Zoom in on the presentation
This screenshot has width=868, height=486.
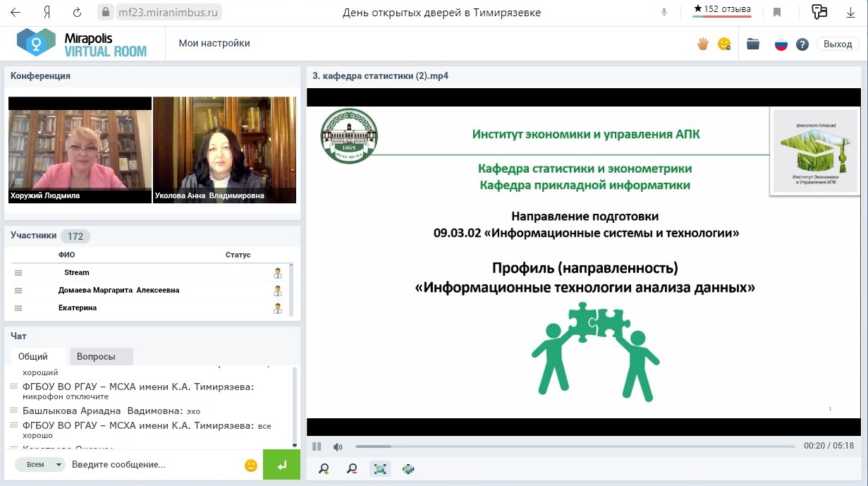pos(324,468)
